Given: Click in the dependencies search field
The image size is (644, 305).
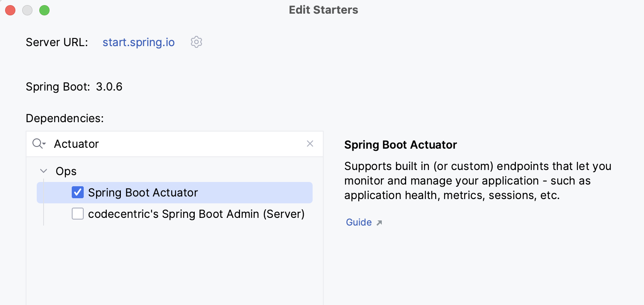Looking at the screenshot, I should pyautogui.click(x=175, y=144).
